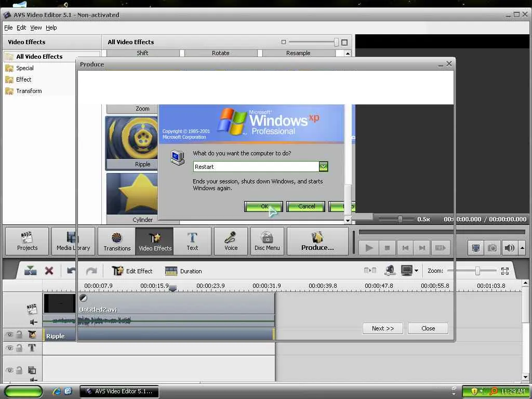Open Edit Effect for the Ripple effect
Screen dimensions: 532x399
tap(132, 271)
